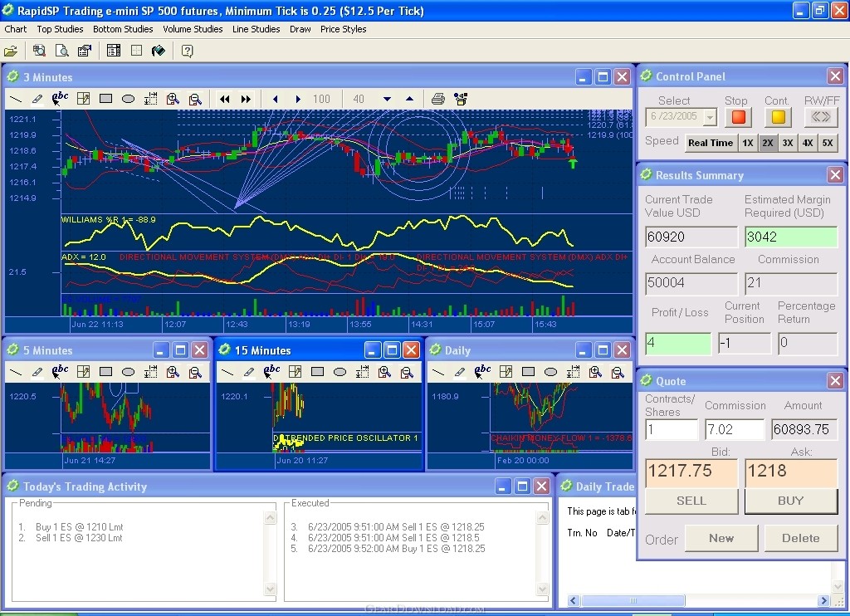Screen dimensions: 850x616
Task: Click the Contracts/Shares input field
Action: [x=671, y=429]
